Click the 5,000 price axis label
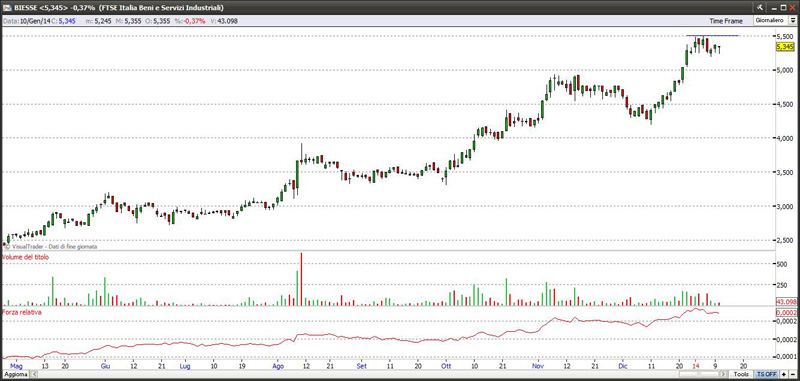 (x=784, y=70)
